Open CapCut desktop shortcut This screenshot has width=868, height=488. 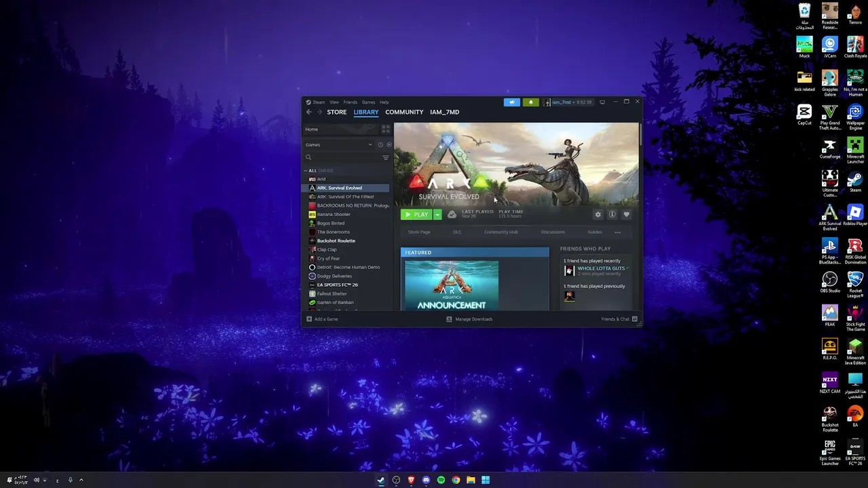pyautogui.click(x=804, y=115)
